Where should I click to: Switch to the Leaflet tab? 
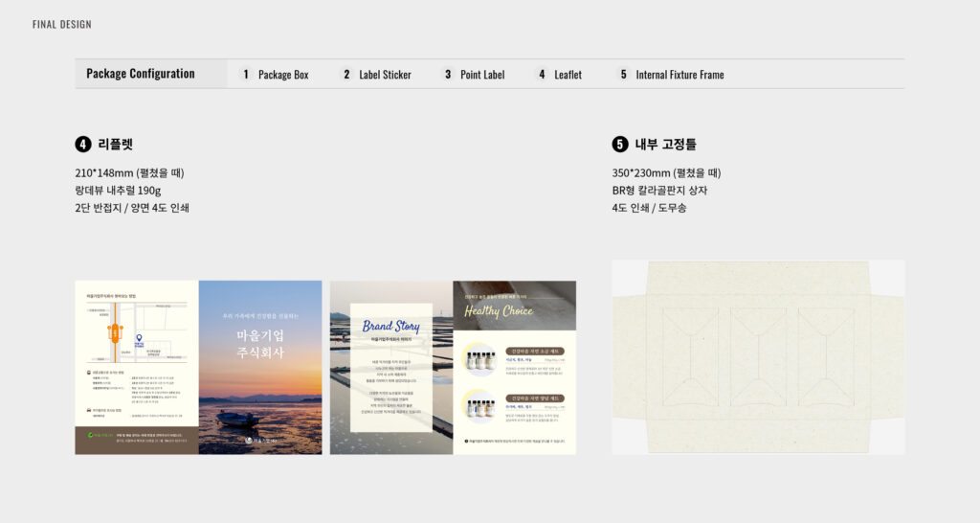568,75
